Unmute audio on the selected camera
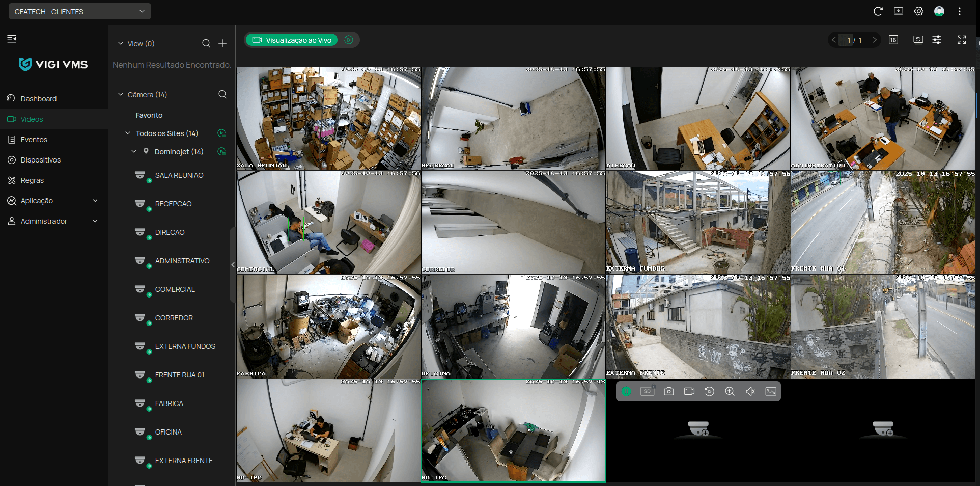 [750, 391]
